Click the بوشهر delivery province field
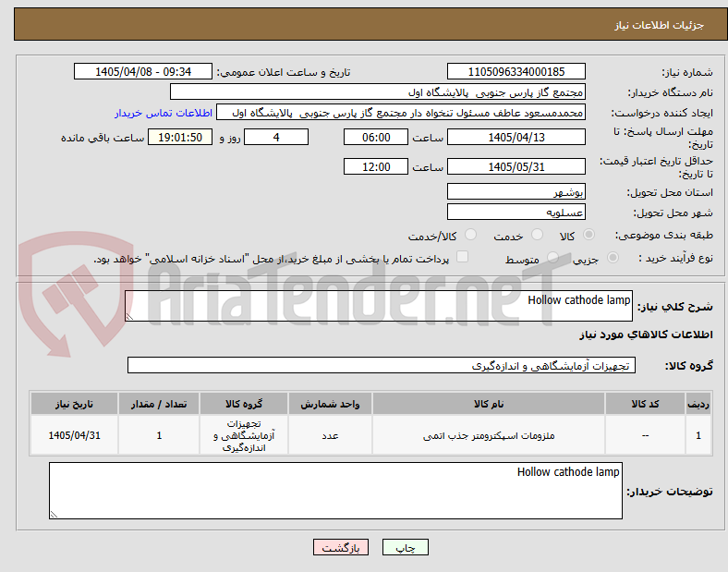 (x=516, y=192)
